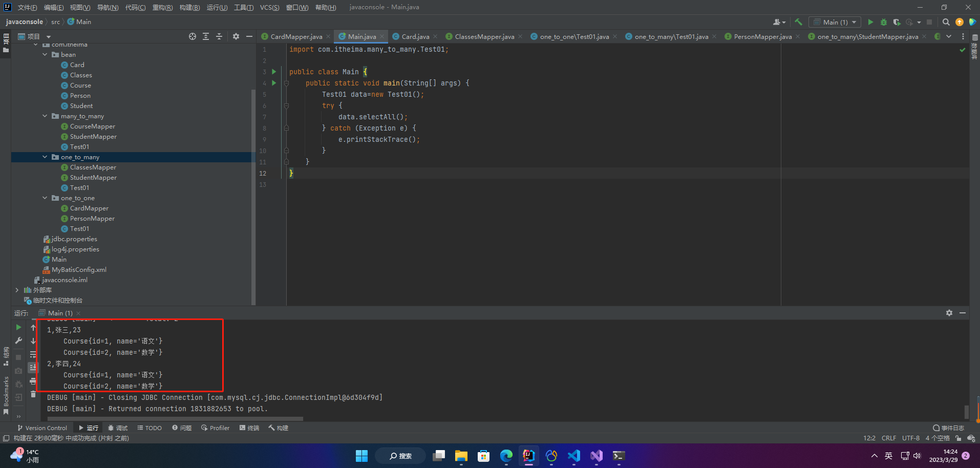Open Search Everywhere magnifier icon
This screenshot has height=468, width=980.
(946, 22)
